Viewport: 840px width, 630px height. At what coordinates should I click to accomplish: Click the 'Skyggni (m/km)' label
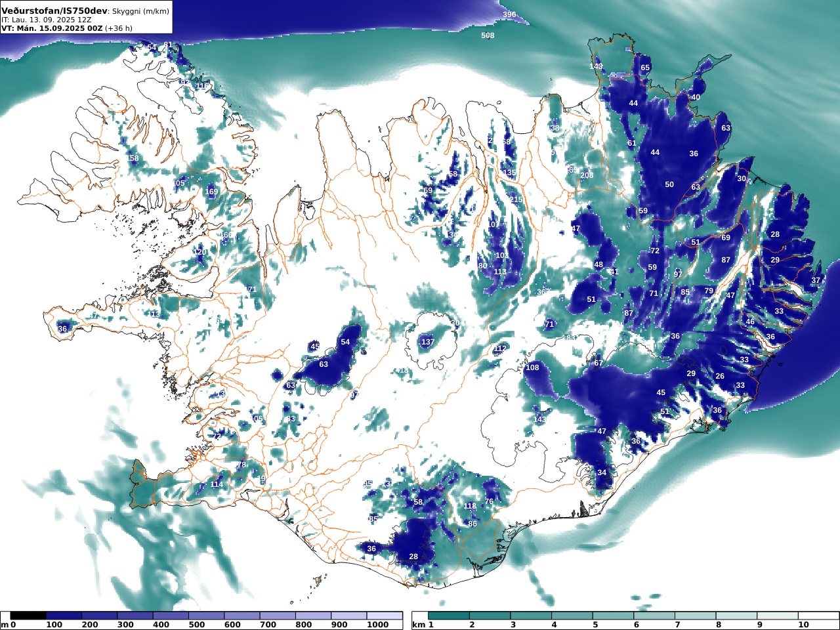tap(140, 12)
